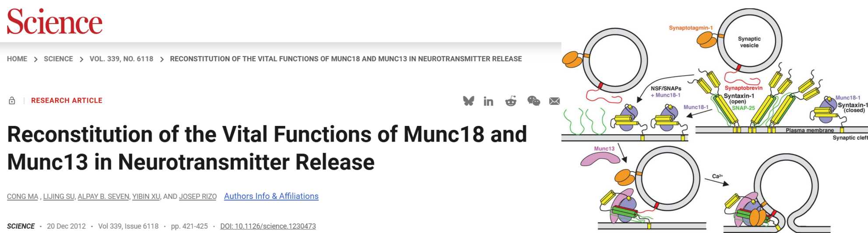Share article via WeChat icon
The height and width of the screenshot is (233, 868).
pos(533,101)
